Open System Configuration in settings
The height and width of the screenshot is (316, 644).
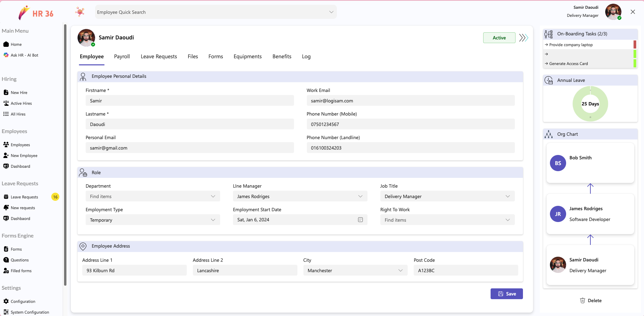coord(30,312)
